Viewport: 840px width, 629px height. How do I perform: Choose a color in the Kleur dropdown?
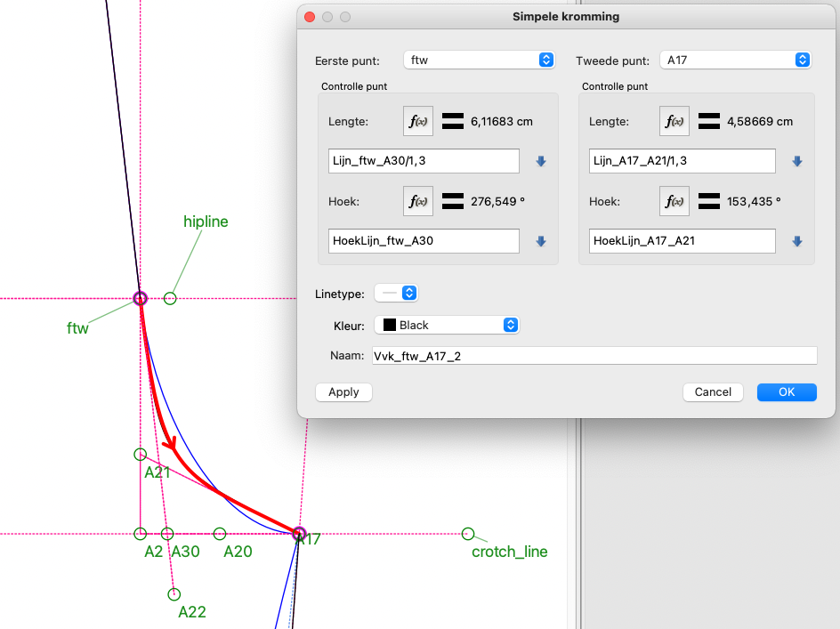pos(447,326)
